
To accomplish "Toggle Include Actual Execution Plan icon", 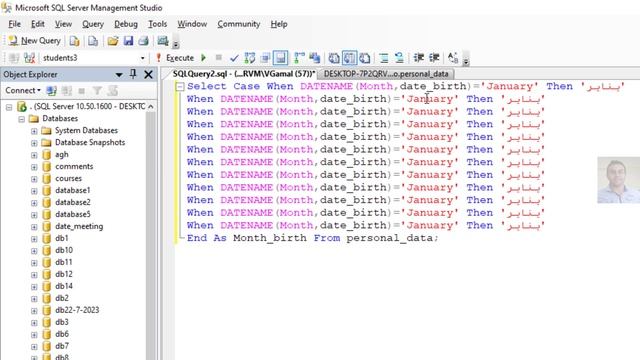I will [x=299, y=58].
